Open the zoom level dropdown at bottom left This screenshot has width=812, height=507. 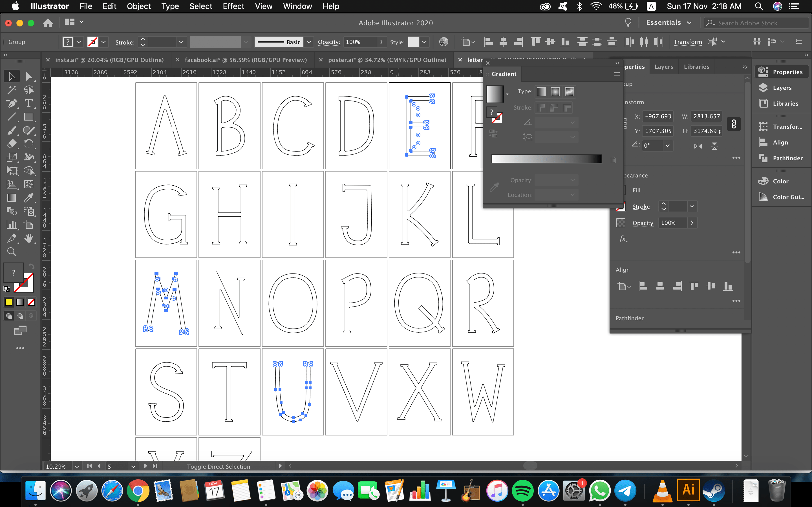coord(77,466)
